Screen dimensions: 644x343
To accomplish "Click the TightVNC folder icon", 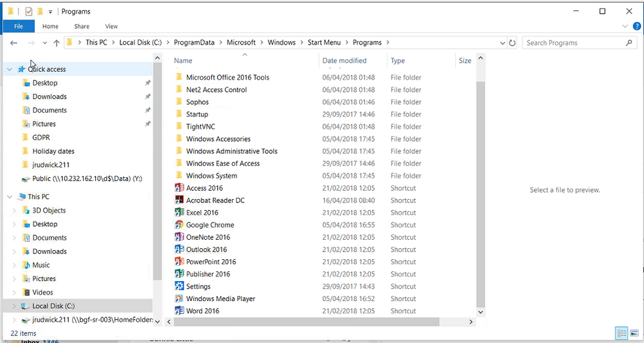I will (x=178, y=126).
